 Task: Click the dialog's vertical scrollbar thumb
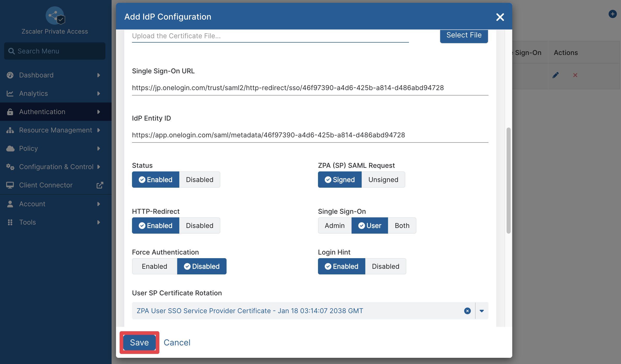(x=508, y=180)
